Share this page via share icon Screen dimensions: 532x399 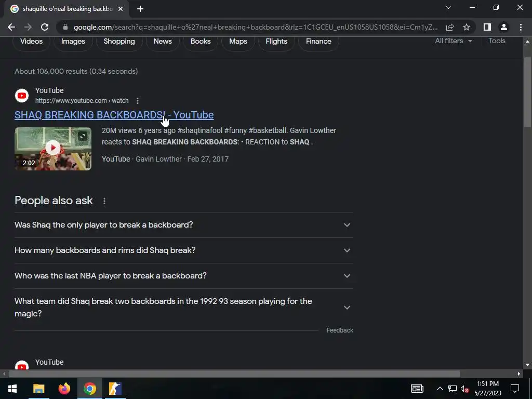tap(450, 27)
